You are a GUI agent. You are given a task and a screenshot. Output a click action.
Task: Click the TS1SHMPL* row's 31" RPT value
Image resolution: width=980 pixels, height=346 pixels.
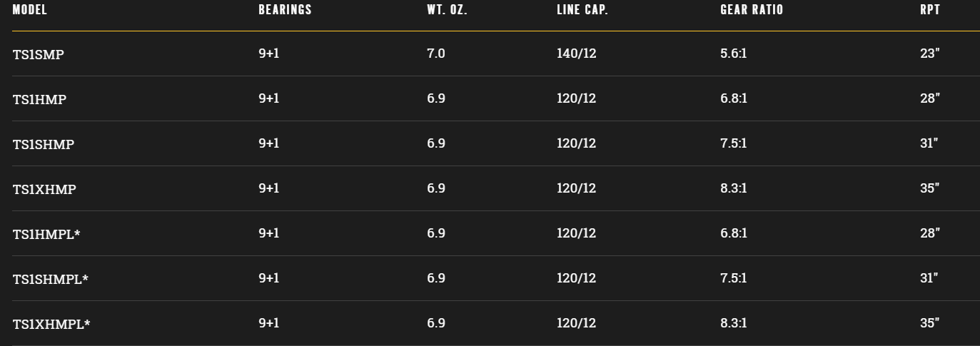pyautogui.click(x=929, y=278)
